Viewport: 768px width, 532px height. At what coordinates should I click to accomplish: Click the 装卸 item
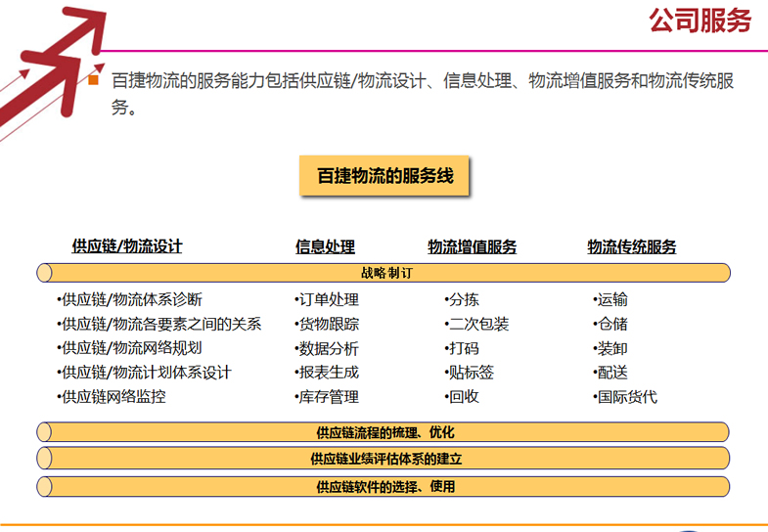click(x=610, y=348)
